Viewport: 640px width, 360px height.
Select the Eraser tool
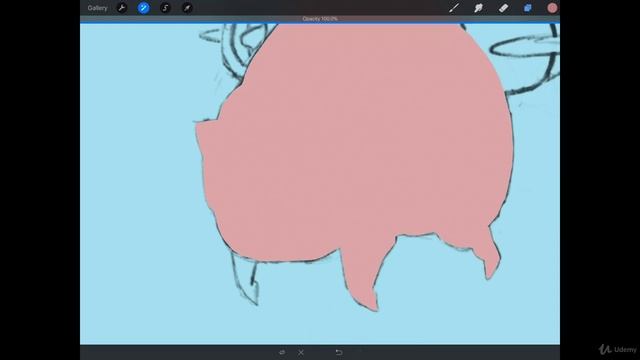(x=503, y=8)
